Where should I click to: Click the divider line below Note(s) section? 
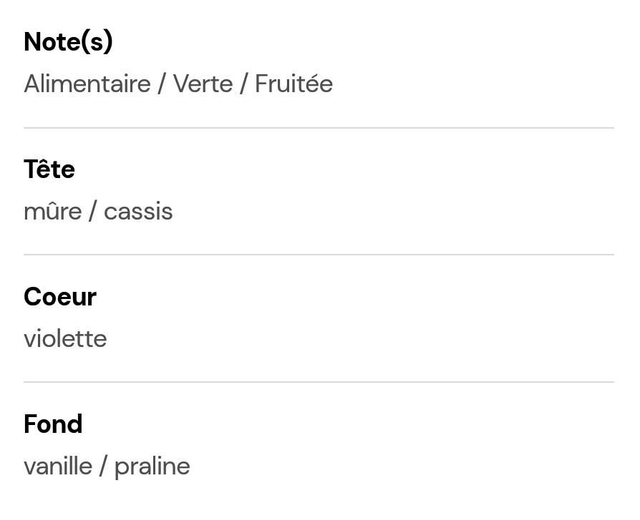[x=319, y=128]
